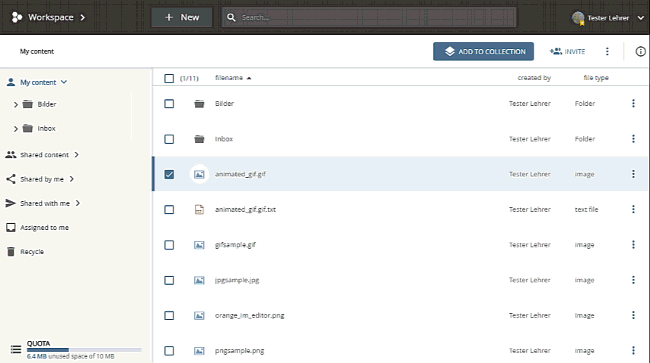Click the Recycle bin icon in sidebar
Image resolution: width=650 pixels, height=363 pixels.
click(11, 252)
